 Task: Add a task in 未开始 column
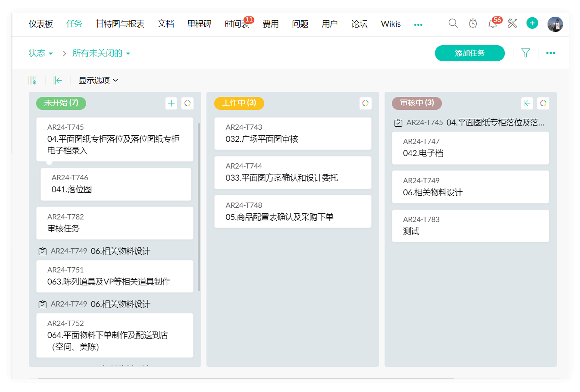click(171, 103)
